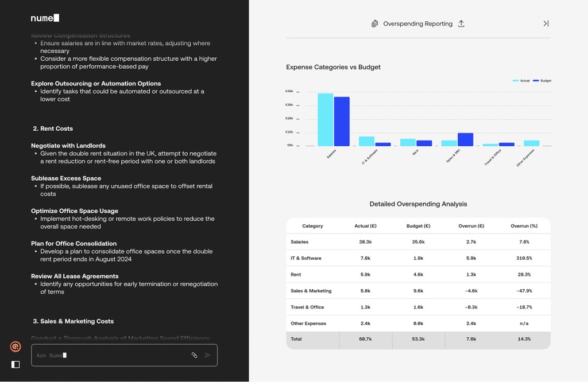The image size is (588, 382).
Task: Click the document copy icon beside Overspending Reporting
Action: coord(374,24)
